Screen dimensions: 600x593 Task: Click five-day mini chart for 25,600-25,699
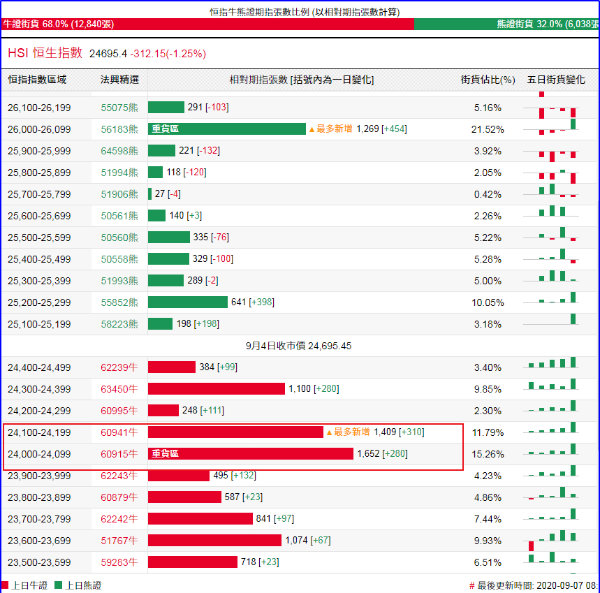[551, 212]
